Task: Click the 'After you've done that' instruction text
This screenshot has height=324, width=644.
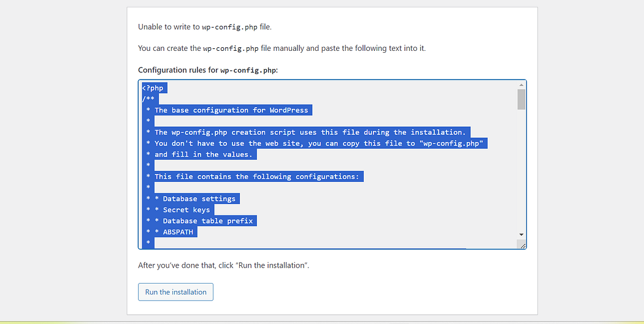Action: pyautogui.click(x=223, y=265)
